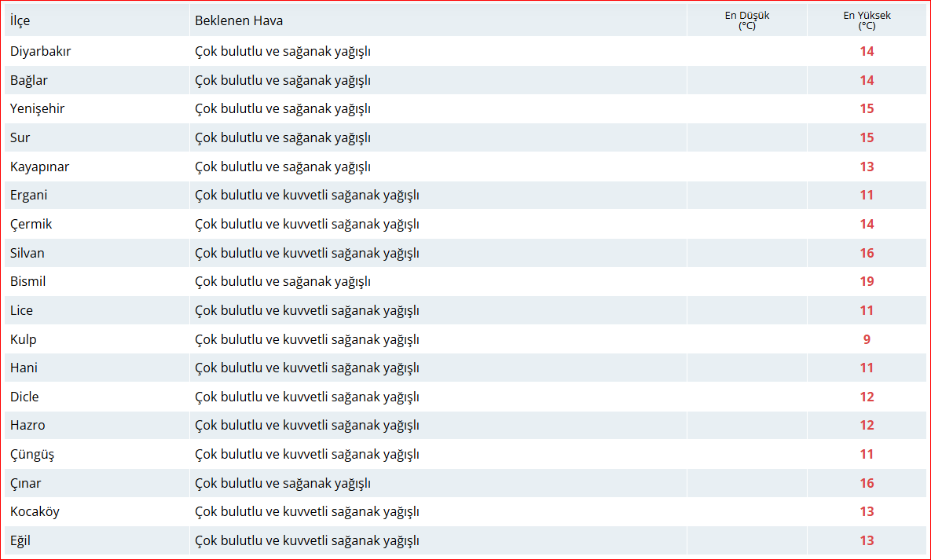Click the Çüngüş district name
The width and height of the screenshot is (931, 560).
32,454
